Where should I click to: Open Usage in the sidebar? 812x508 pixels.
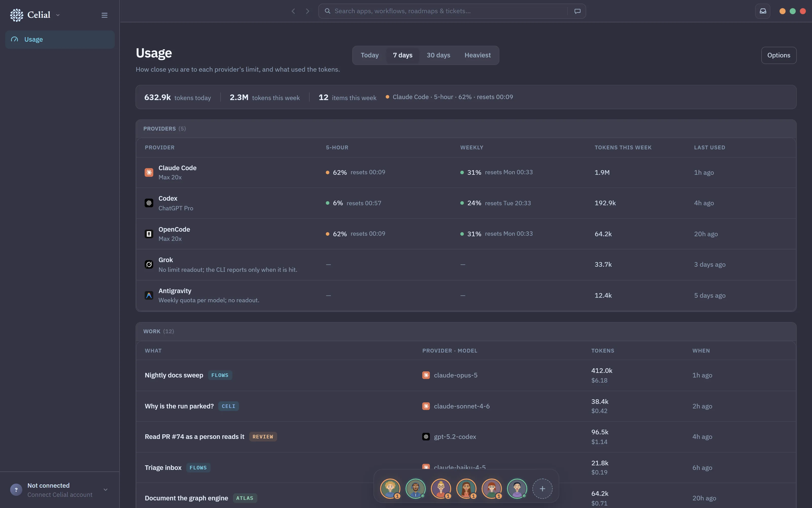pos(60,40)
